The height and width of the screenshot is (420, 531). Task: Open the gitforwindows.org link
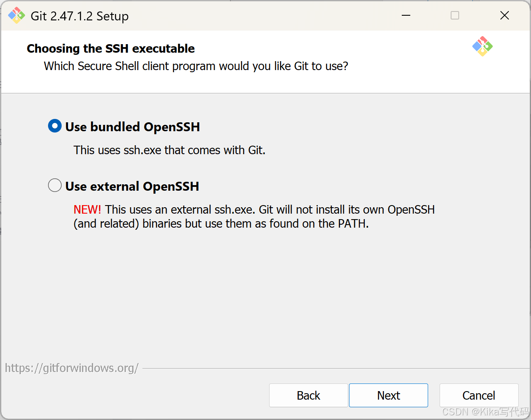tap(71, 368)
